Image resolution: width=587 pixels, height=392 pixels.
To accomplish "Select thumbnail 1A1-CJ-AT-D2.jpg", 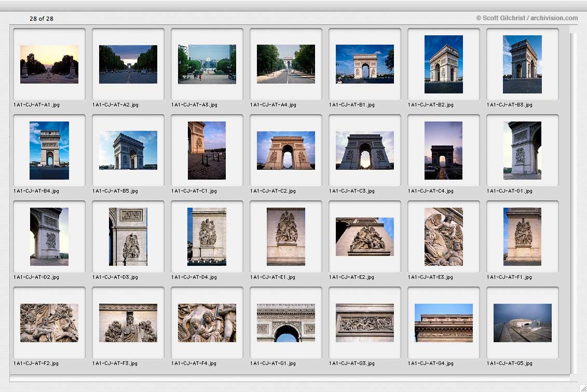I will [x=49, y=237].
